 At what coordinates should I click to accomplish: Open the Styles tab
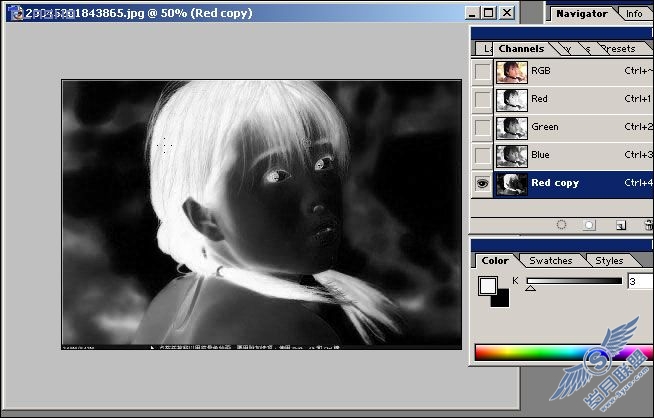609,261
